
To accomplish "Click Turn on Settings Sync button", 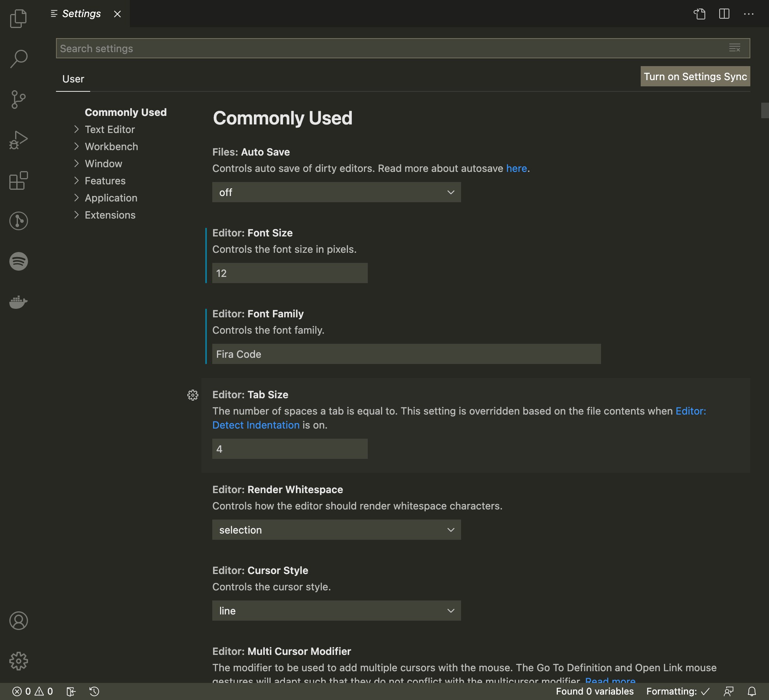I will click(695, 76).
